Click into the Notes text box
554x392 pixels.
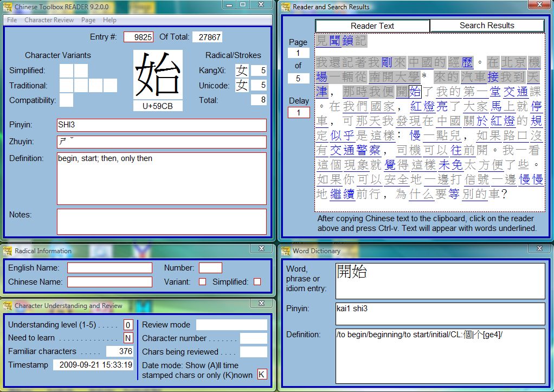[x=162, y=221]
